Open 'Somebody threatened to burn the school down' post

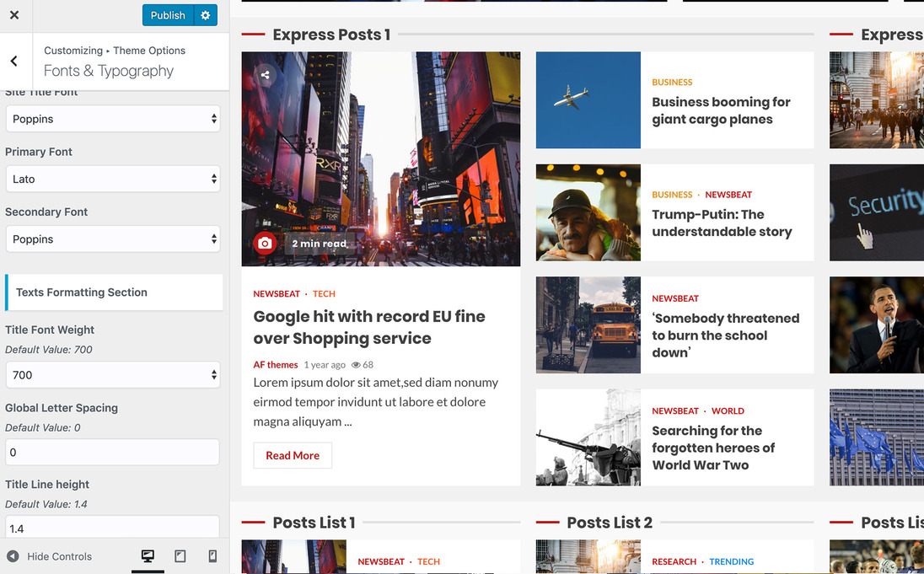(726, 335)
